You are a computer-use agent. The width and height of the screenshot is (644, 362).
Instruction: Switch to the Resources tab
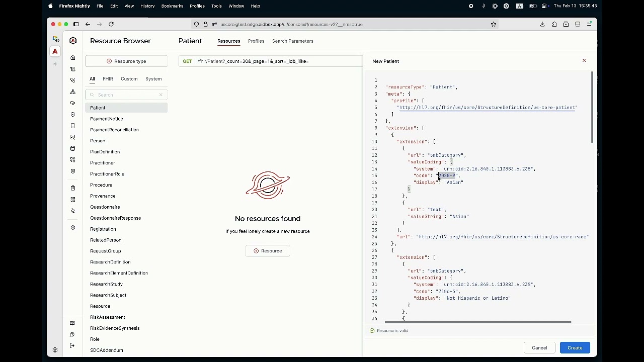pos(229,41)
